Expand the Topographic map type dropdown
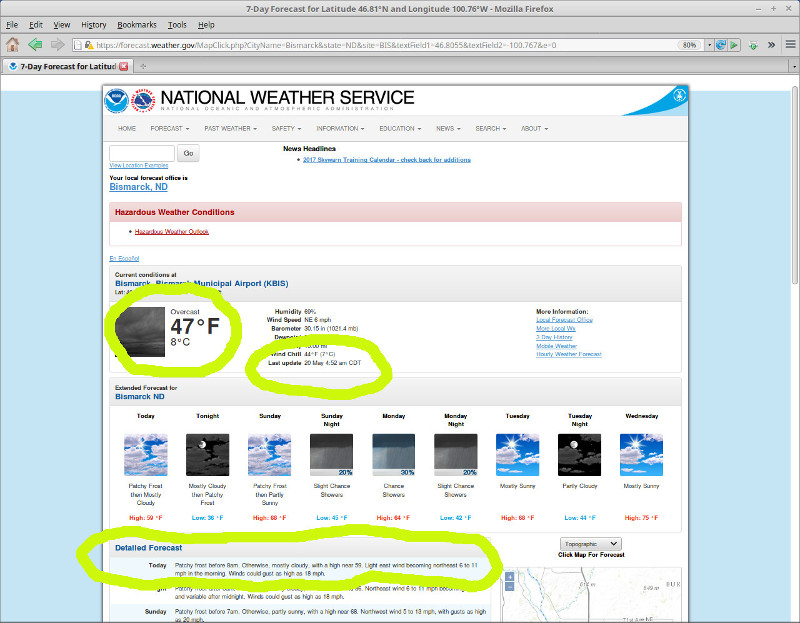Image resolution: width=800 pixels, height=623 pixels. pos(591,544)
